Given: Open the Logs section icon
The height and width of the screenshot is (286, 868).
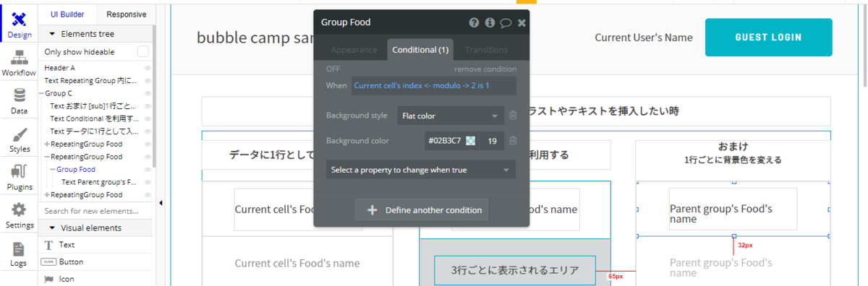Looking at the screenshot, I should pos(19,253).
